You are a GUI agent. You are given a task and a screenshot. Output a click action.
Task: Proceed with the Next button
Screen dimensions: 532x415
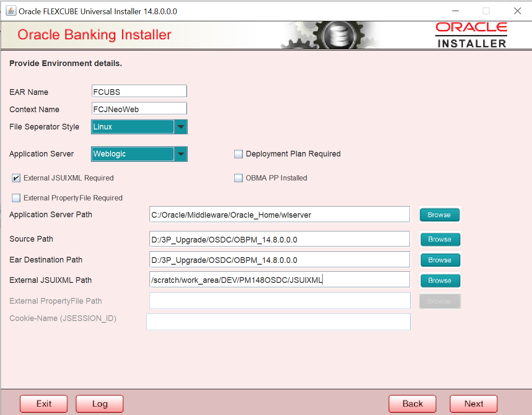click(473, 404)
